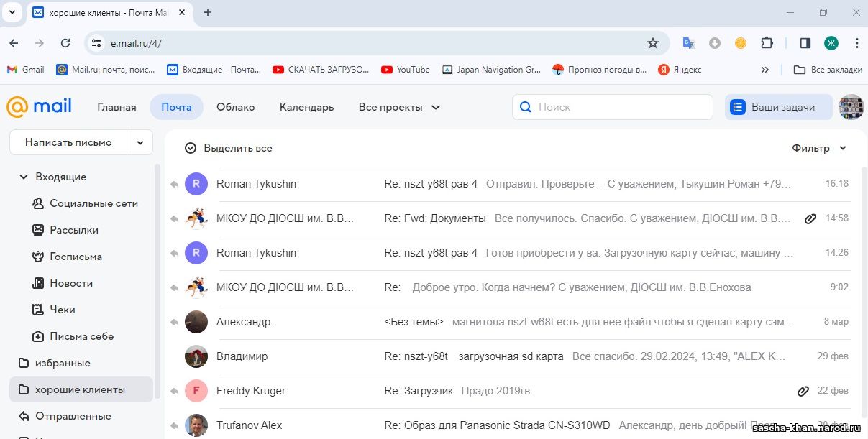Toggle the Выделить все select-all checkbox
The image size is (868, 439).
(191, 148)
